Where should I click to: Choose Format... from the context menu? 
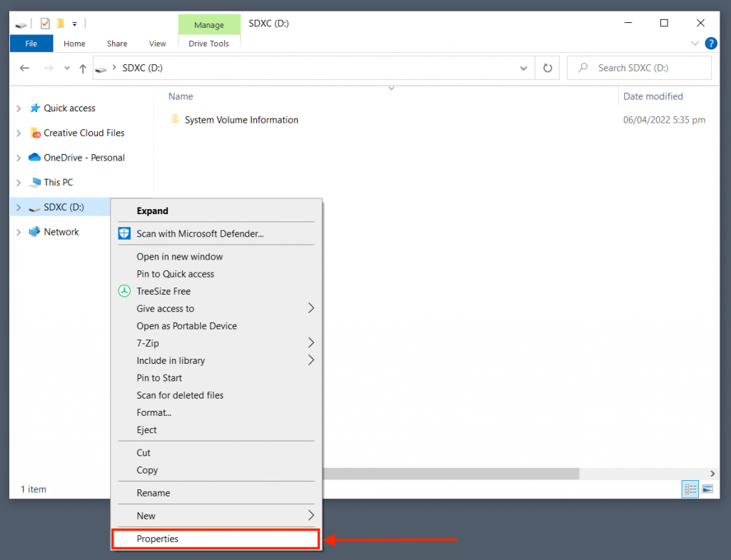point(154,412)
